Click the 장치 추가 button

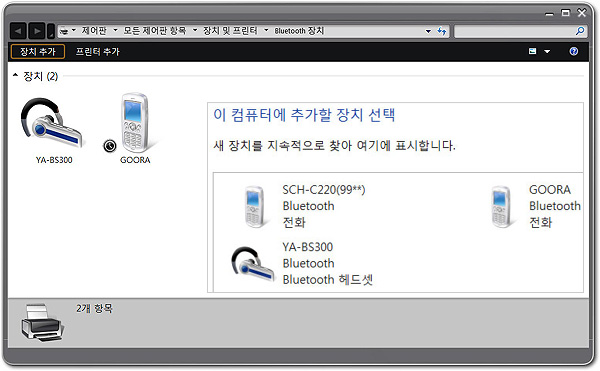38,52
